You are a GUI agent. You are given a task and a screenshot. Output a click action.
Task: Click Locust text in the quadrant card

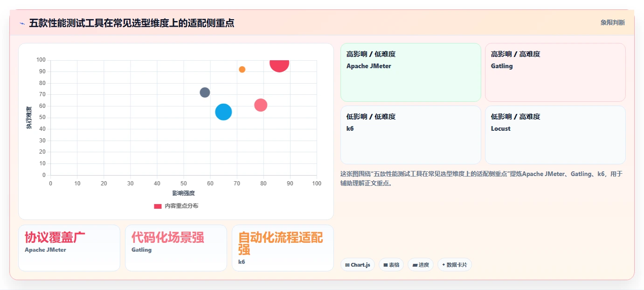click(x=501, y=128)
